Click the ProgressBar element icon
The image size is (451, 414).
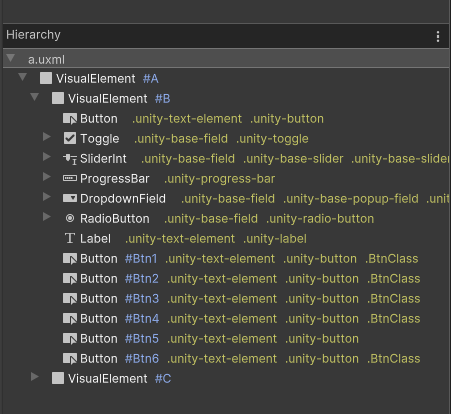point(70,179)
